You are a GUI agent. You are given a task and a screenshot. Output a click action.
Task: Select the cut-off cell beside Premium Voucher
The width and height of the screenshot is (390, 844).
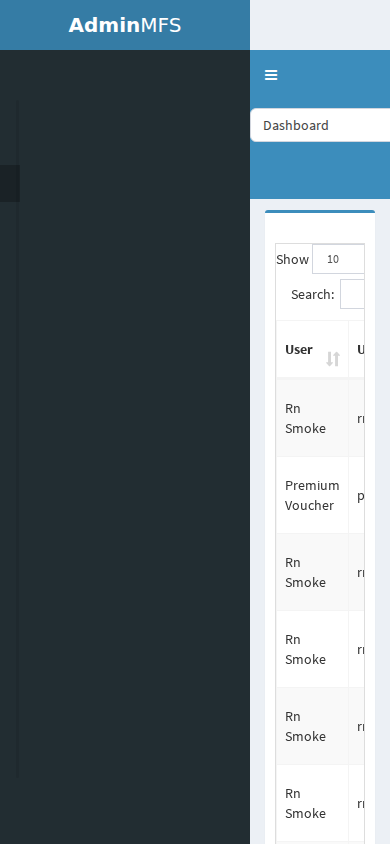click(x=357, y=495)
